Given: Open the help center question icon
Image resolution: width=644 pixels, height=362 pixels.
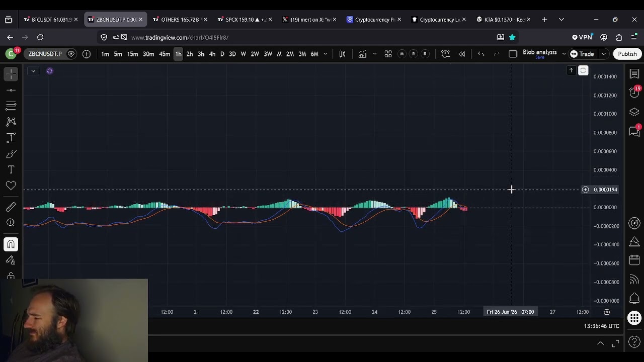Looking at the screenshot, I should [x=634, y=342].
